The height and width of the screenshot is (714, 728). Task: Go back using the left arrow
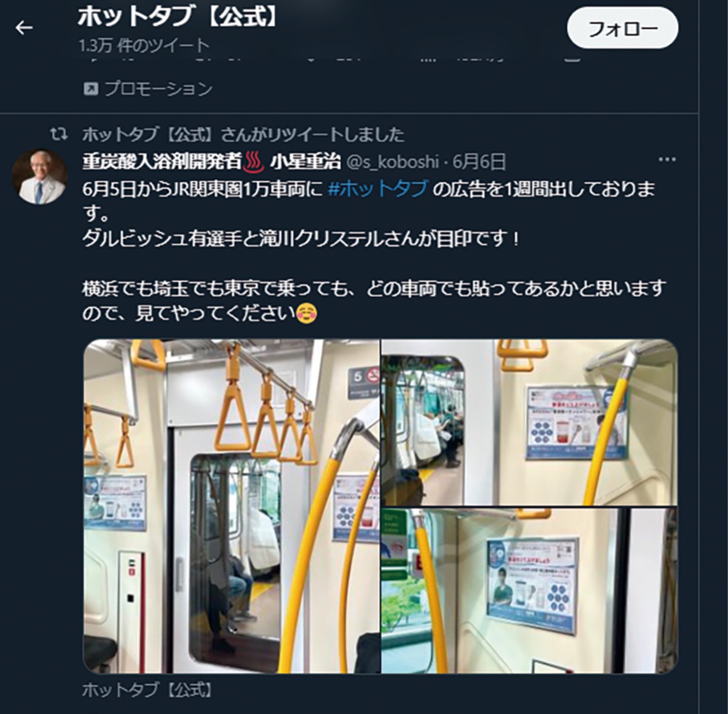(x=24, y=27)
